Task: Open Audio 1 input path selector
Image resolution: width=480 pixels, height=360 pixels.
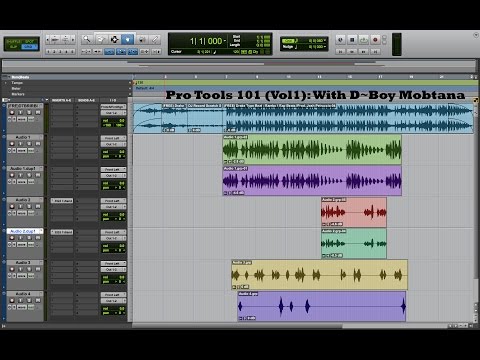Action: coord(113,138)
